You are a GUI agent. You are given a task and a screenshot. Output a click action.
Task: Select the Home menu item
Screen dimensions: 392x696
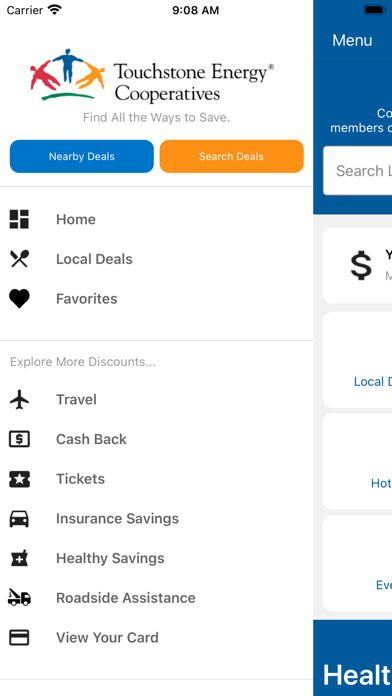(157, 219)
